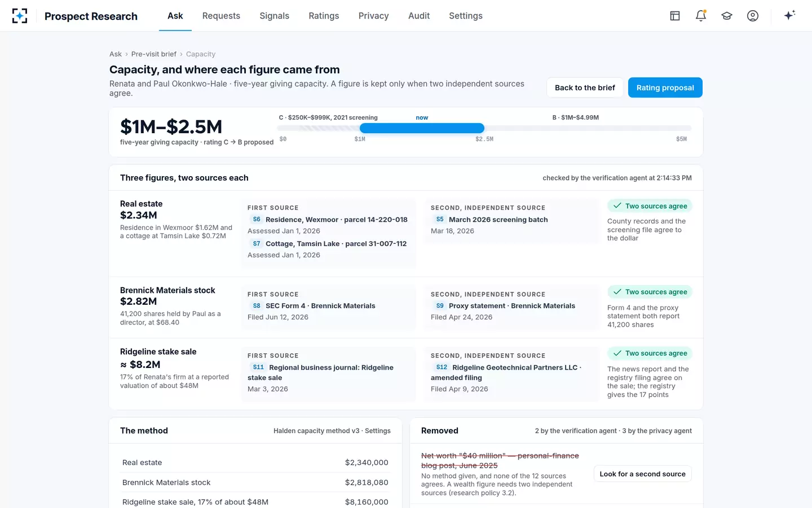The width and height of the screenshot is (812, 508).
Task: Open source badge S9 for Proxy statement
Action: point(440,306)
